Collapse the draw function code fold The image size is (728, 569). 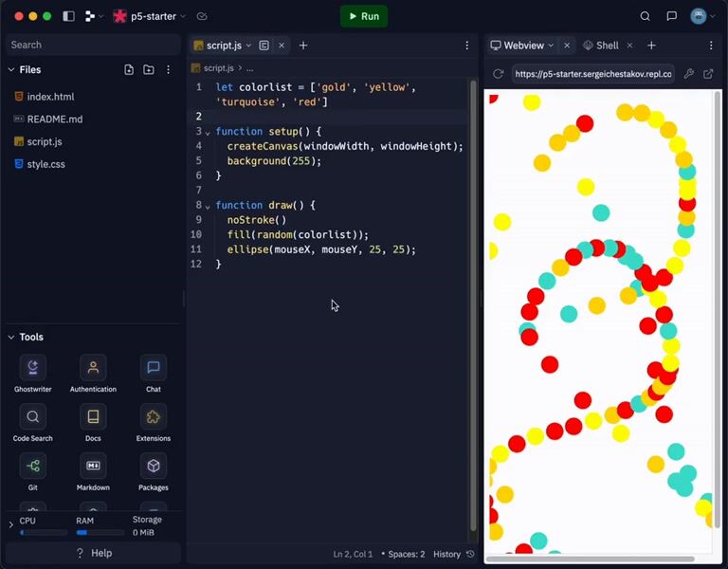208,206
